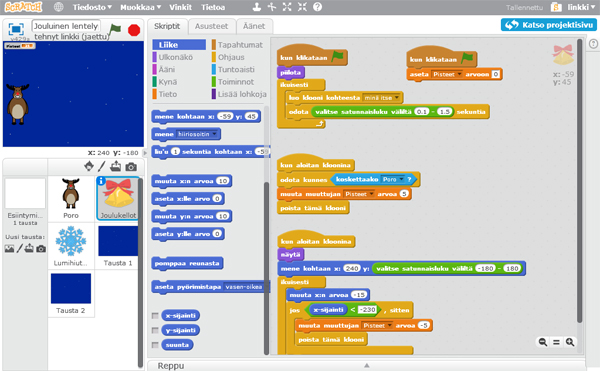The width and height of the screenshot is (600, 371).
Task: Switch to the Asusteet tab
Action: (x=211, y=26)
